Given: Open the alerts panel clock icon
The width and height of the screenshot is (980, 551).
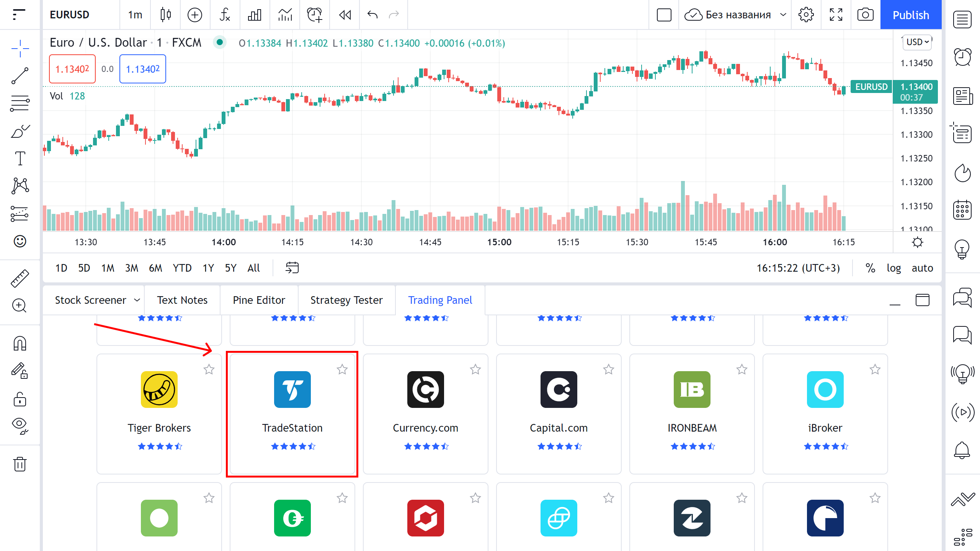Looking at the screenshot, I should 962,57.
